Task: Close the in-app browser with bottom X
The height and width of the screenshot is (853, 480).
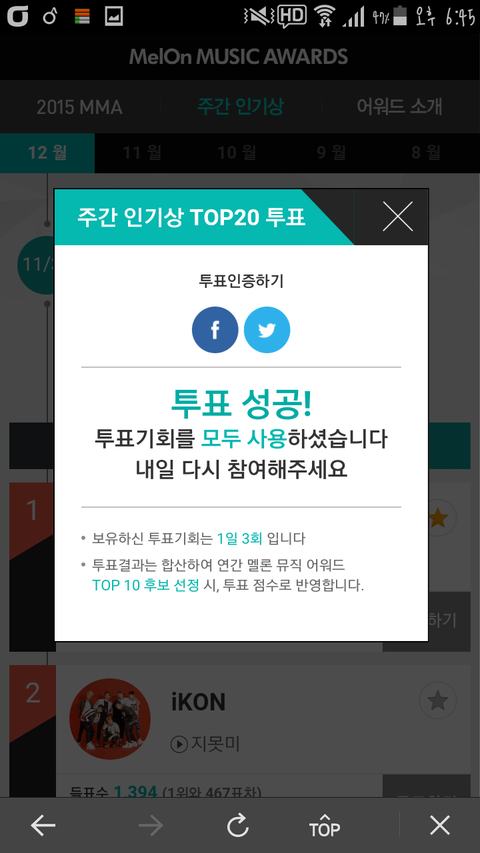Action: pyautogui.click(x=440, y=826)
